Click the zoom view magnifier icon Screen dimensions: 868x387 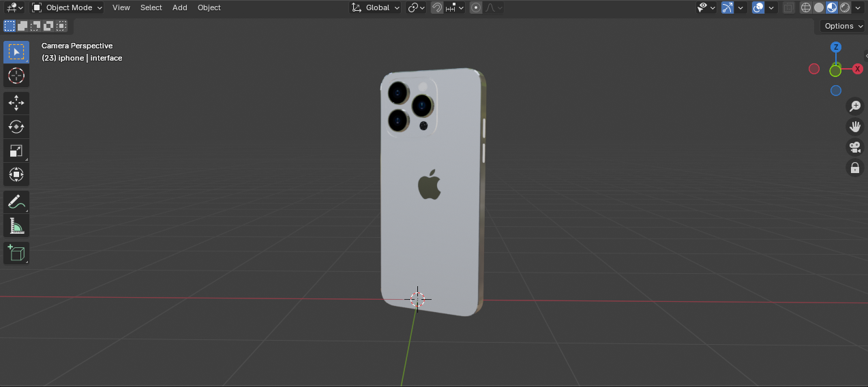(855, 106)
